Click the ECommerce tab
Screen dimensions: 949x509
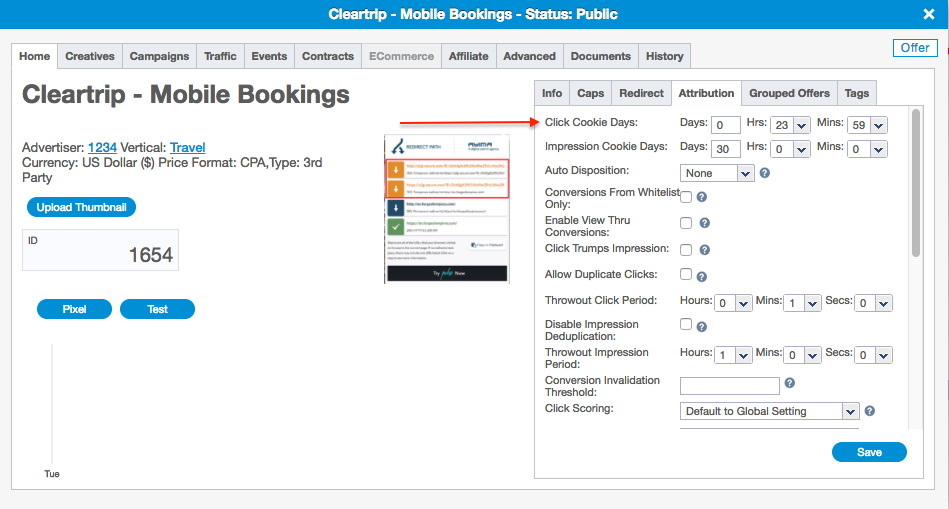pos(401,56)
